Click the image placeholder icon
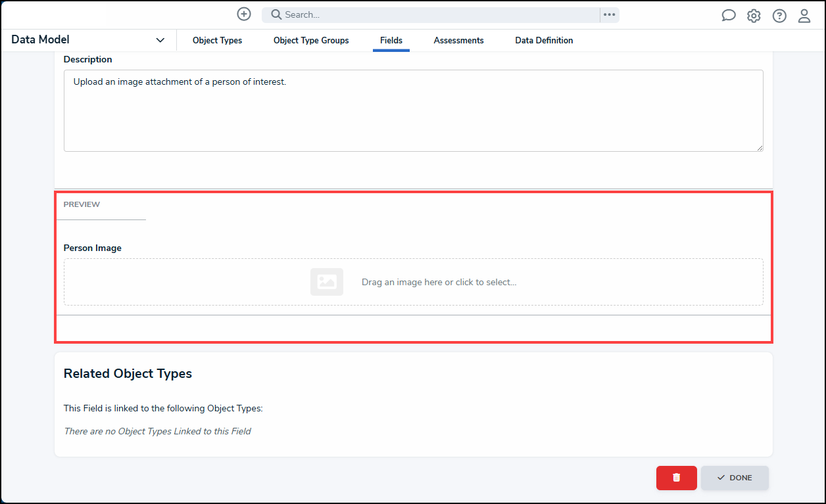This screenshot has height=504, width=826. click(327, 282)
